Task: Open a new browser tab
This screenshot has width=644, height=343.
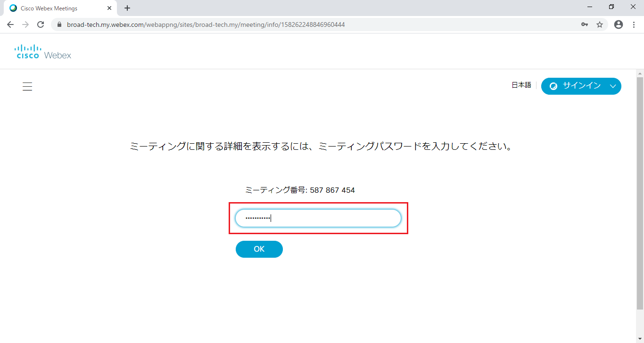Action: (x=127, y=8)
